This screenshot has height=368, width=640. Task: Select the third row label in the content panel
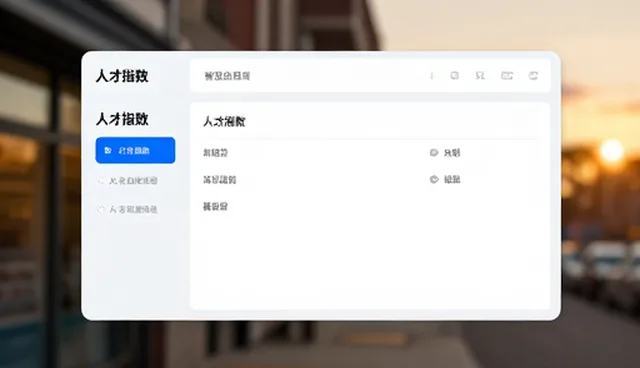pos(216,206)
